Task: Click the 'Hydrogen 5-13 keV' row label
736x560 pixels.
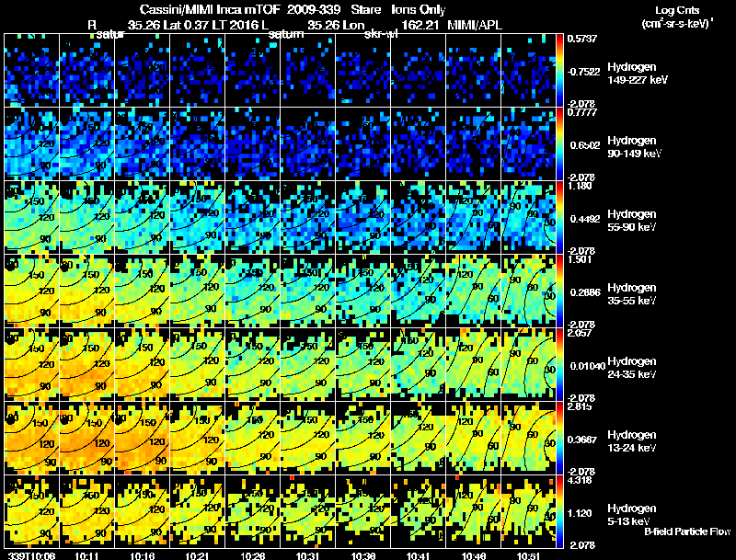Action: pyautogui.click(x=632, y=515)
